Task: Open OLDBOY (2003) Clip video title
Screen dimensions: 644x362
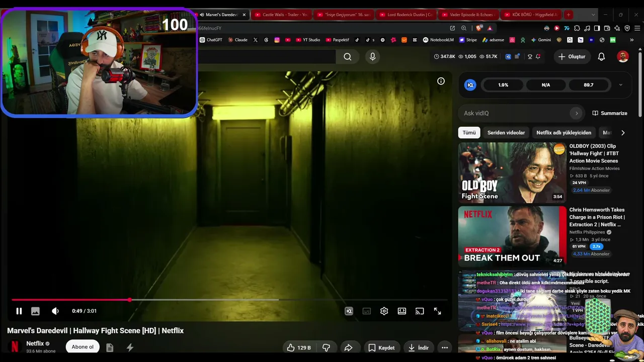Action: [x=594, y=153]
